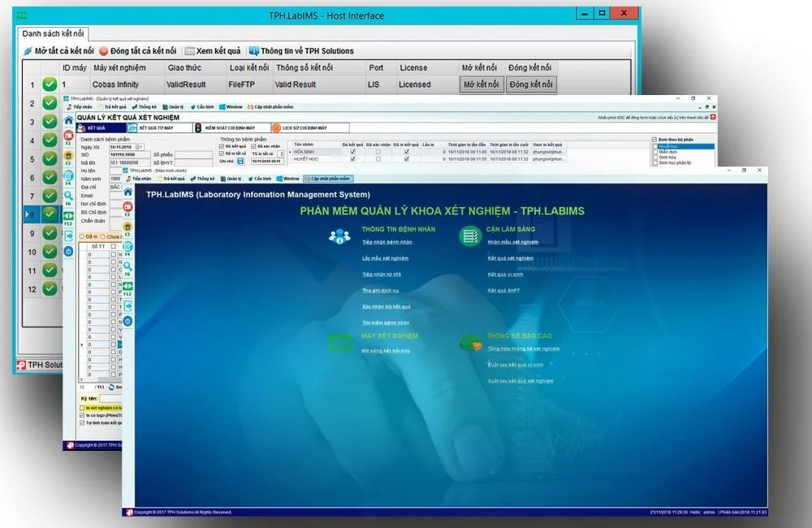Toggle the Đã xác nhận checkbox
The width and height of the screenshot is (812, 528).
[253, 147]
